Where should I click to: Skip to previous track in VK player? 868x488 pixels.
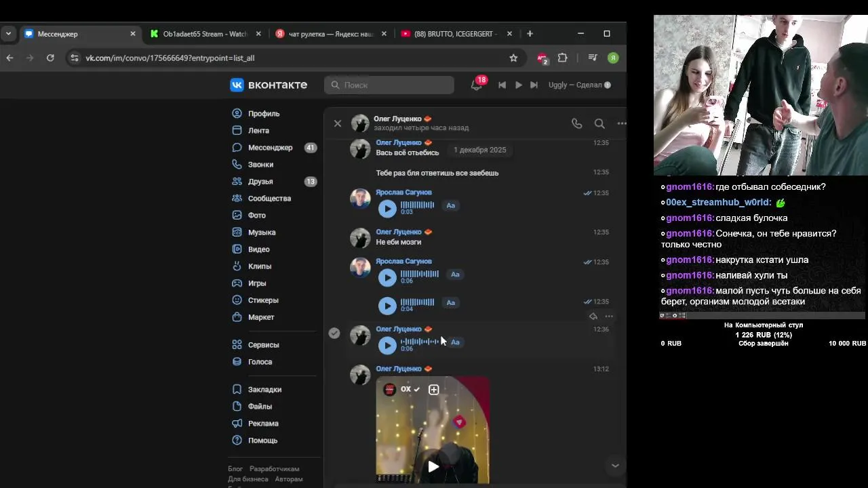502,85
